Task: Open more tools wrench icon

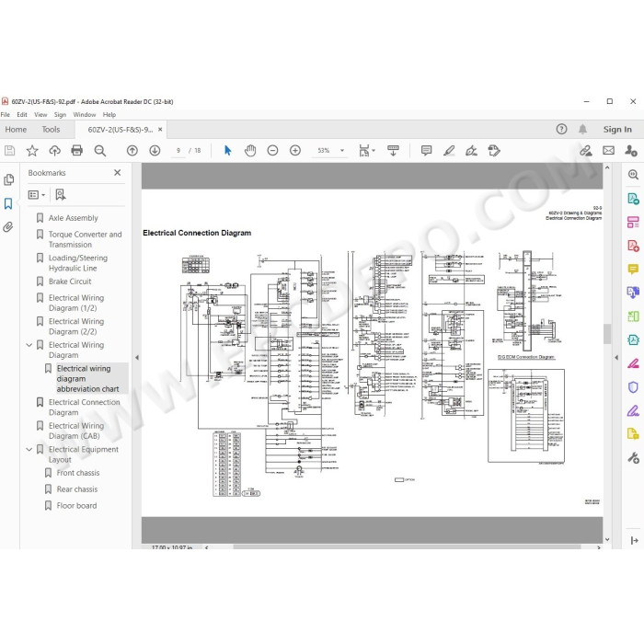Action: pyautogui.click(x=633, y=457)
